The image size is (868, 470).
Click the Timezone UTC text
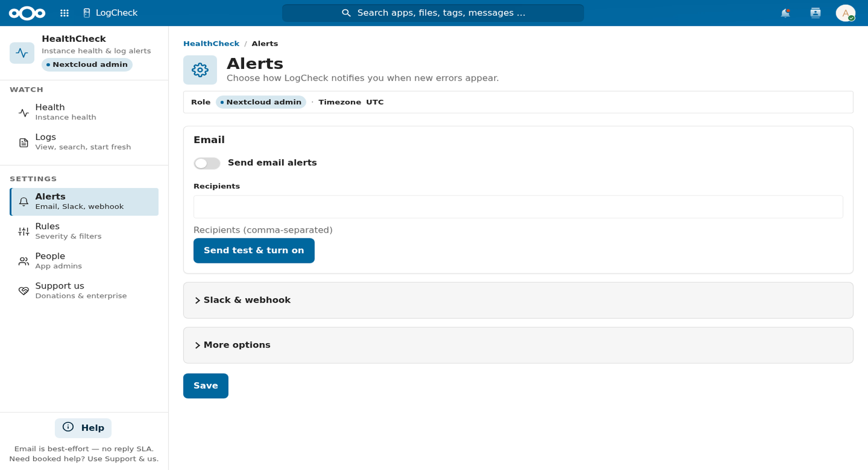351,102
